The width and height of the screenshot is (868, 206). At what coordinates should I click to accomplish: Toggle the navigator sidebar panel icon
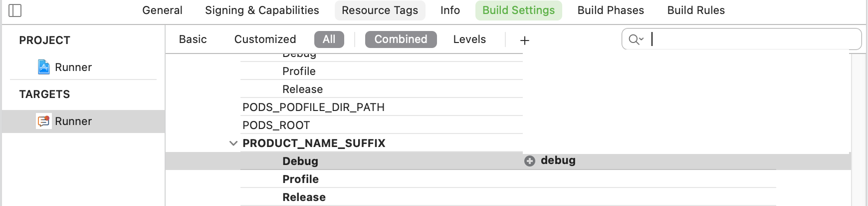pyautogui.click(x=15, y=10)
